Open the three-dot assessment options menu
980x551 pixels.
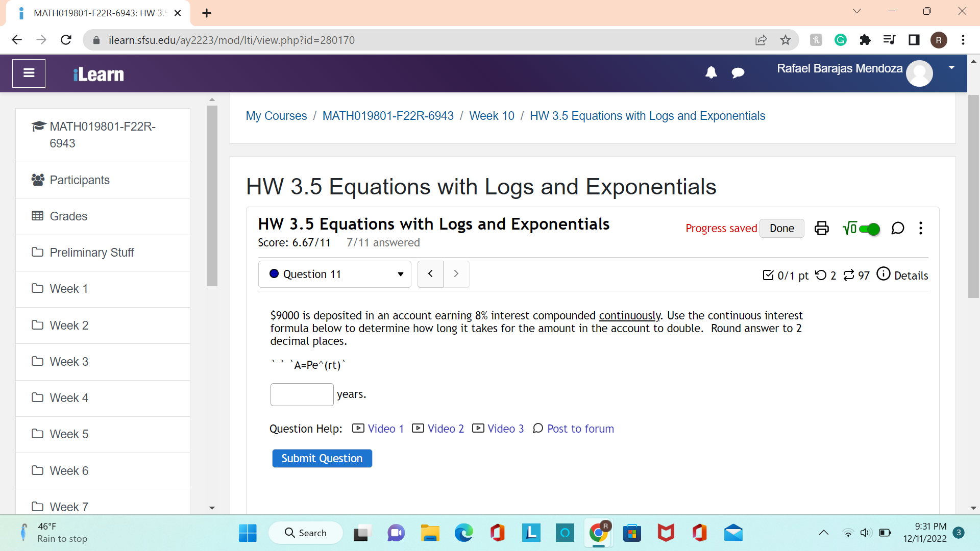(x=921, y=228)
